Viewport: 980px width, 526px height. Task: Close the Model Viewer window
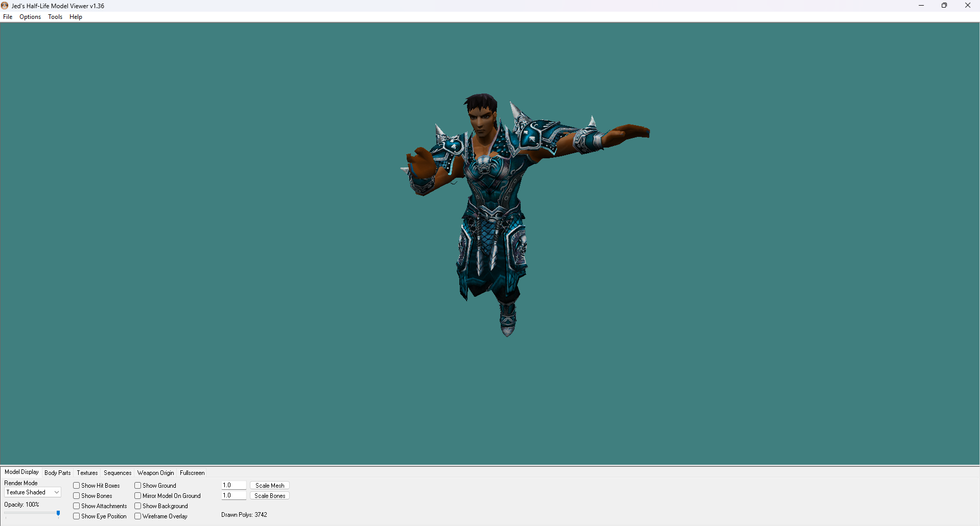(968, 6)
